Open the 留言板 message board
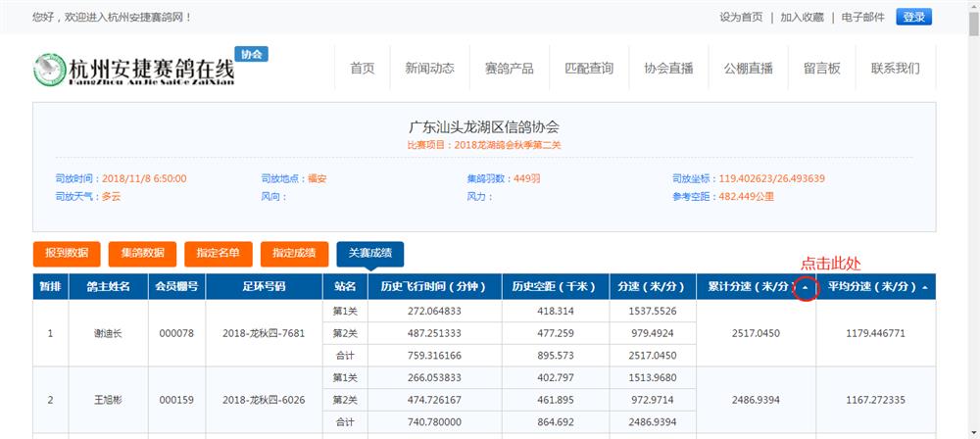 pos(821,69)
